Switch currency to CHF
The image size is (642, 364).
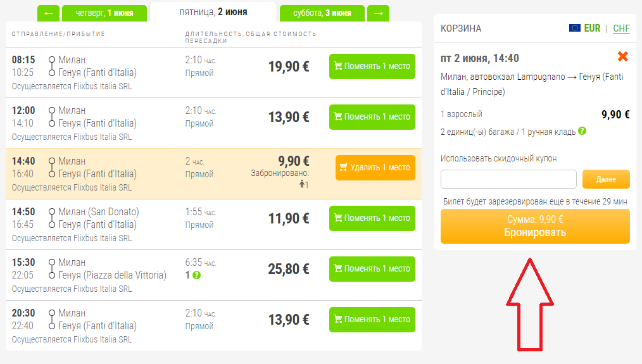click(x=621, y=28)
